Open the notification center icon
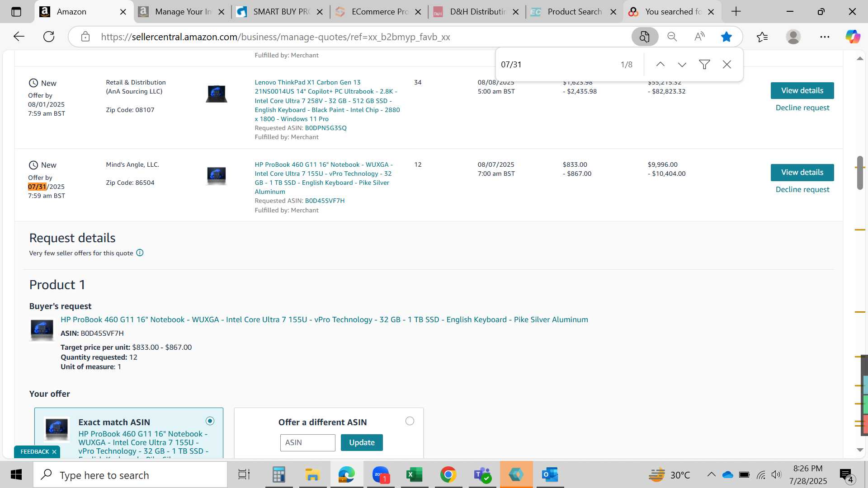This screenshot has width=868, height=488. pyautogui.click(x=846, y=475)
